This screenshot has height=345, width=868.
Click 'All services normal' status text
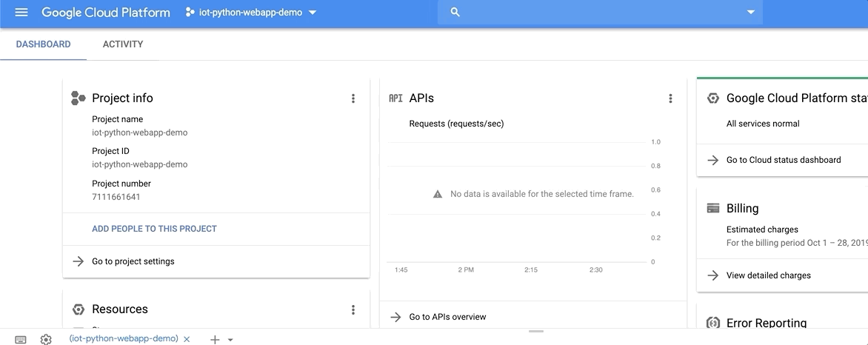tap(763, 124)
